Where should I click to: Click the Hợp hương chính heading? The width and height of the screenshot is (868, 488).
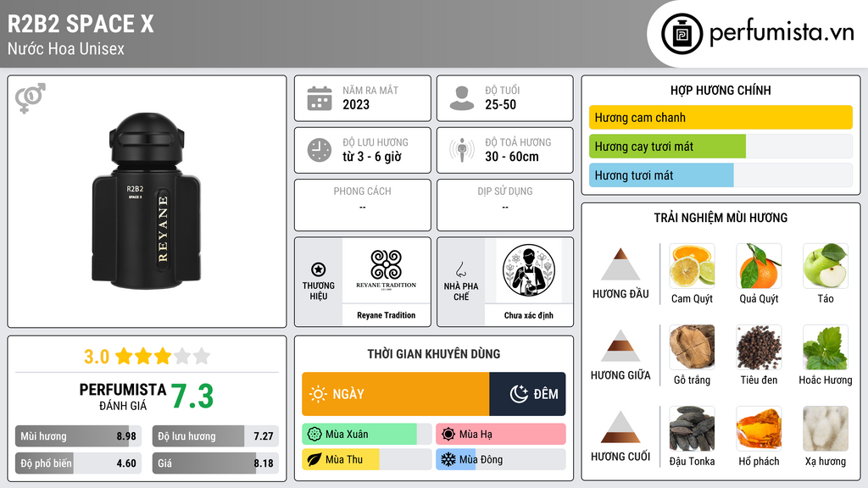(x=721, y=90)
